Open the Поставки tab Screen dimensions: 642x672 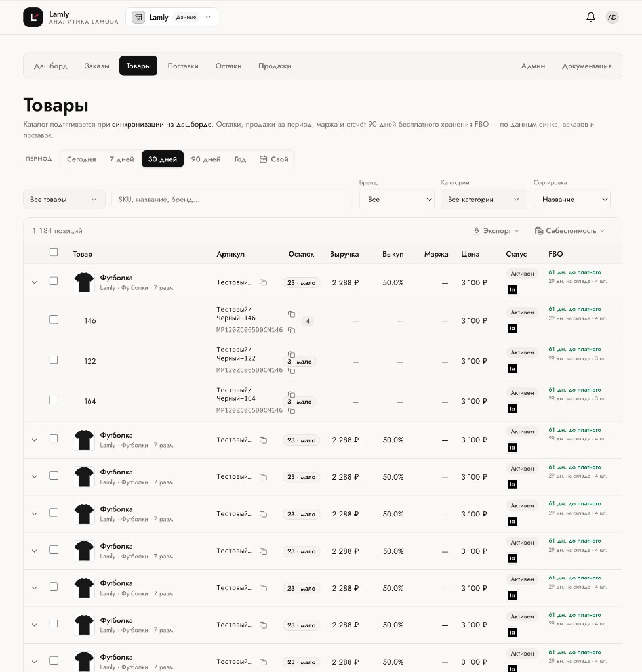(183, 66)
